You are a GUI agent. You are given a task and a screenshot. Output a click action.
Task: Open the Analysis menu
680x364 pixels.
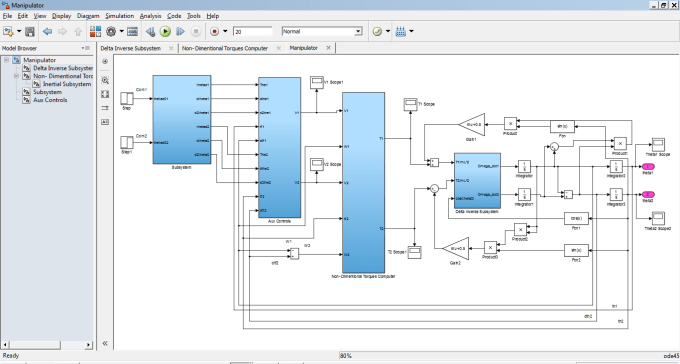pyautogui.click(x=150, y=16)
